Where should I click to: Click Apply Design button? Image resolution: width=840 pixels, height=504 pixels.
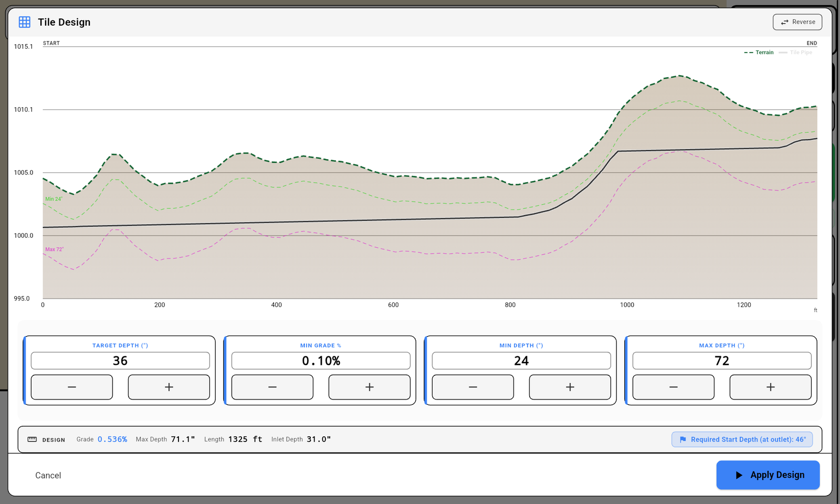click(768, 475)
